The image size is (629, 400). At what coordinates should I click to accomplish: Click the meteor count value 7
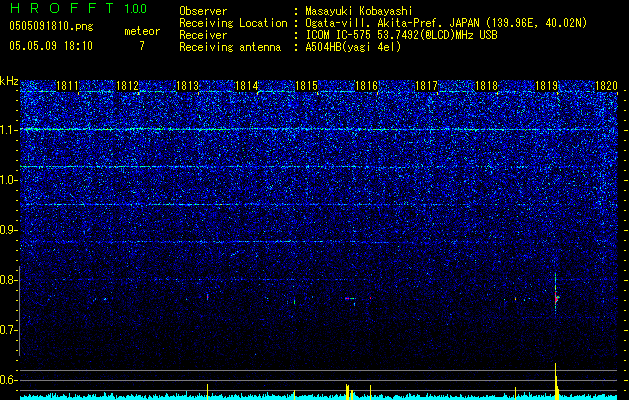tap(142, 46)
